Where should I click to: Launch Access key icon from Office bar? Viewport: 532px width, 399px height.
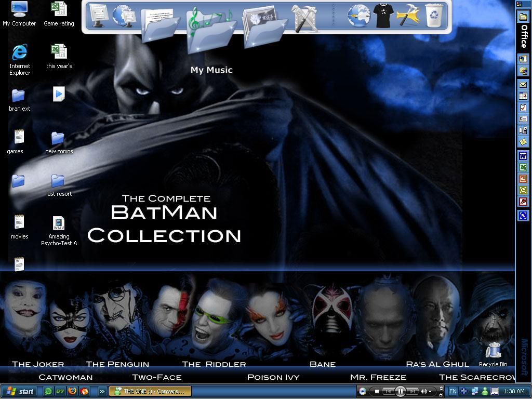pyautogui.click(x=523, y=202)
